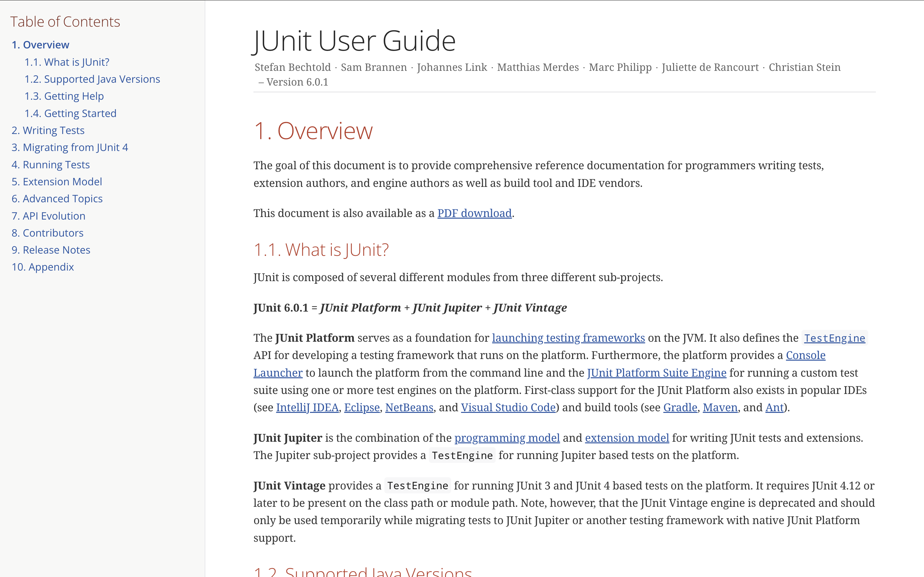Viewport: 924px width, 577px height.
Task: Select API Evolution chapter link
Action: coord(48,216)
